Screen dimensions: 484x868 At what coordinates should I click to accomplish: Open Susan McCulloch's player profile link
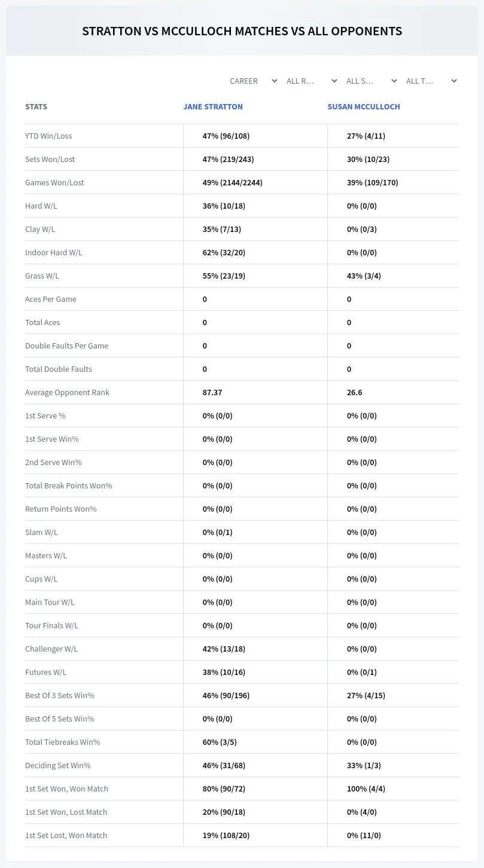point(364,106)
